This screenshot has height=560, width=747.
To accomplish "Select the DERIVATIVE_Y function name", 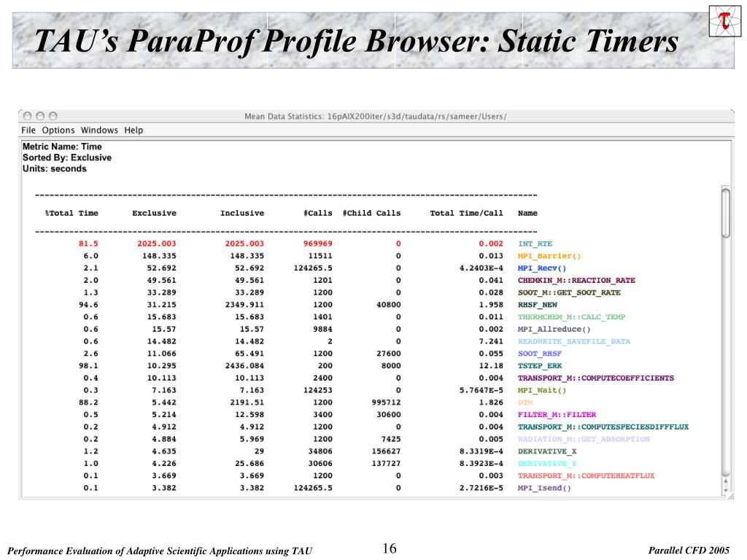I will point(546,463).
